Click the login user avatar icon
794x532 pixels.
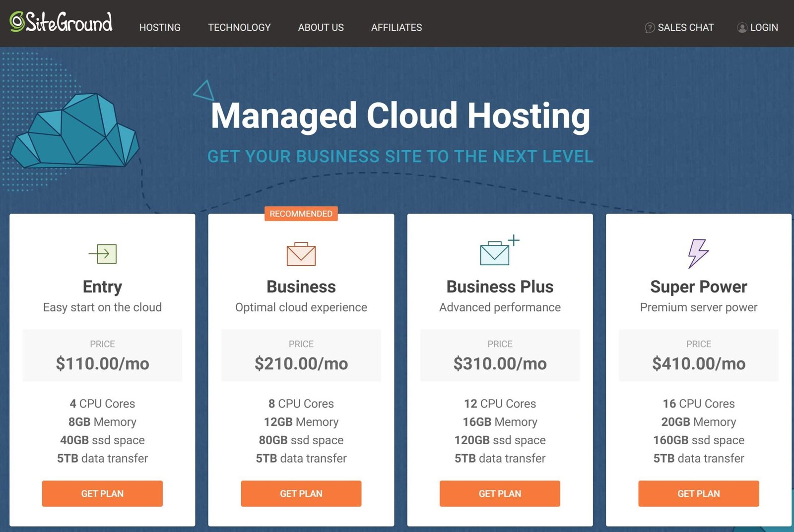(742, 28)
